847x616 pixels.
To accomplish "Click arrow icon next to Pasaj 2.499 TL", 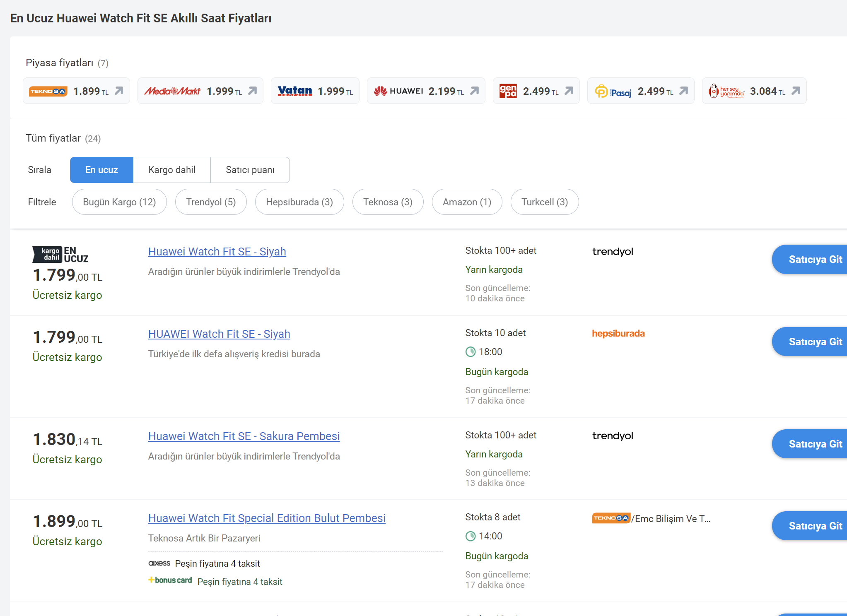I will [x=684, y=91].
